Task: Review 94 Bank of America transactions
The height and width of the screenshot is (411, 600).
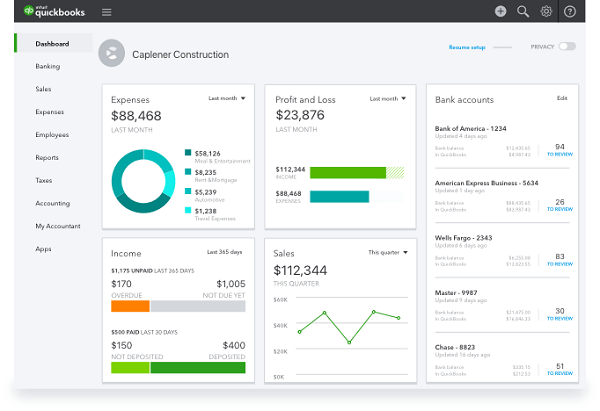Action: pos(560,150)
